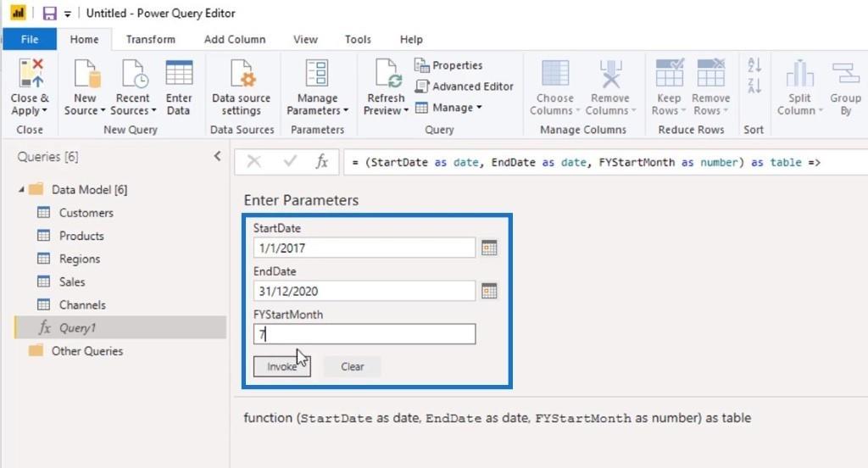Click the Choose Columns icon

555,73
